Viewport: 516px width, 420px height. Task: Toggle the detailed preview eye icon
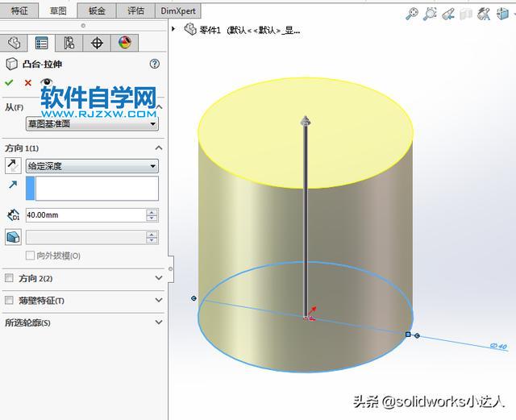47,81
